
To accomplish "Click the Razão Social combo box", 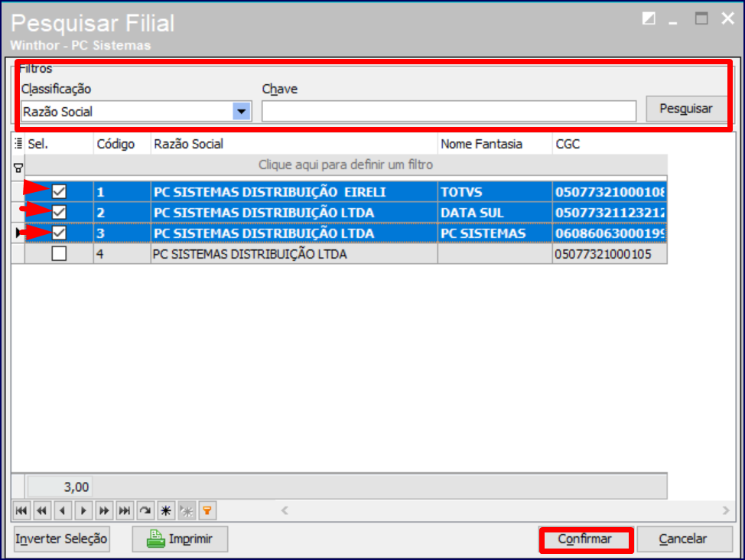I will point(136,111).
